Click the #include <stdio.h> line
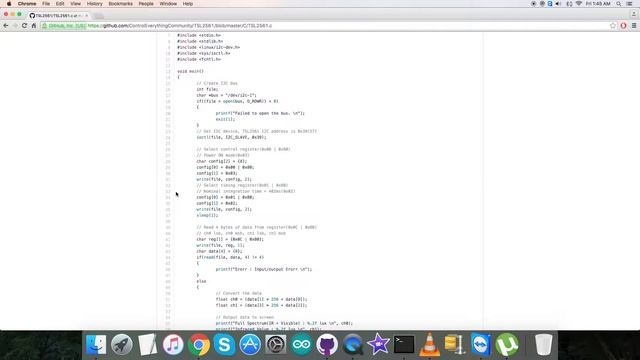The width and height of the screenshot is (640, 360). pyautogui.click(x=199, y=36)
